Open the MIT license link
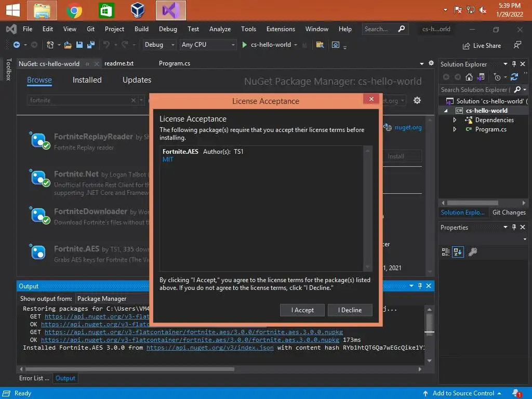The height and width of the screenshot is (399, 532). [x=168, y=159]
